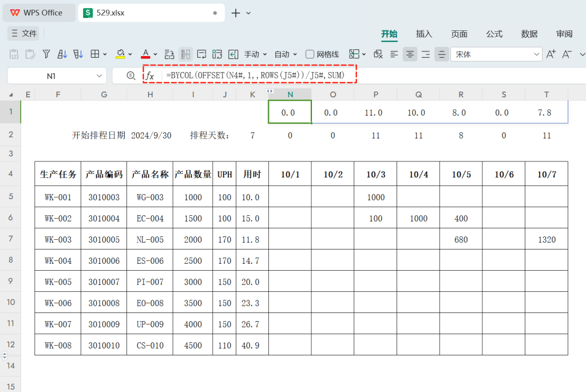Switch to the 审阅 ribbon tab
The height and width of the screenshot is (392, 586).
click(x=564, y=34)
